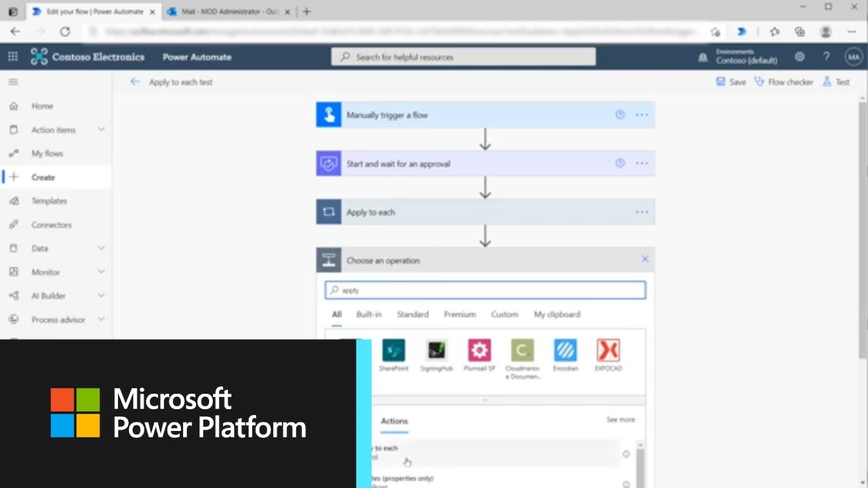The image size is (868, 488).
Task: Switch to the My clipboard tab
Action: click(x=557, y=314)
